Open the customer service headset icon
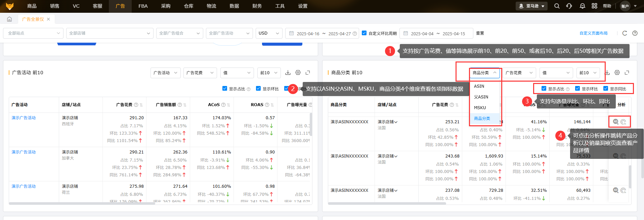The width and height of the screenshot is (644, 220). (x=569, y=6)
